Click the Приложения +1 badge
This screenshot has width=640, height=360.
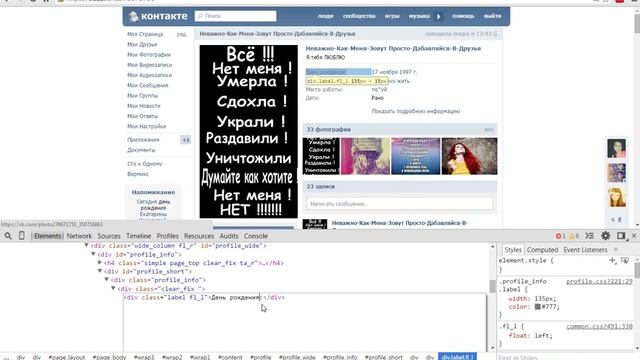186,140
